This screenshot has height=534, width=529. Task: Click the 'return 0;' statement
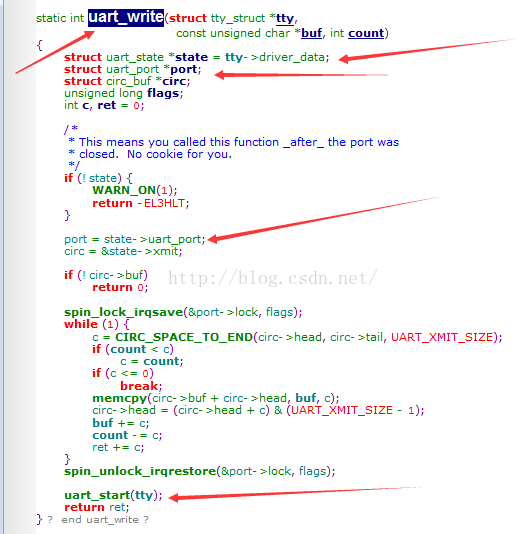click(120, 288)
